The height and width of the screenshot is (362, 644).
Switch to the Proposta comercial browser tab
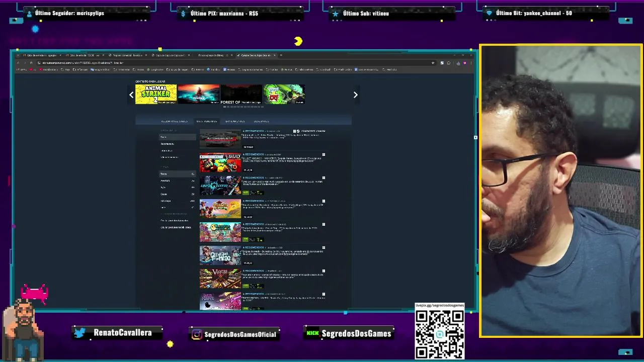128,55
